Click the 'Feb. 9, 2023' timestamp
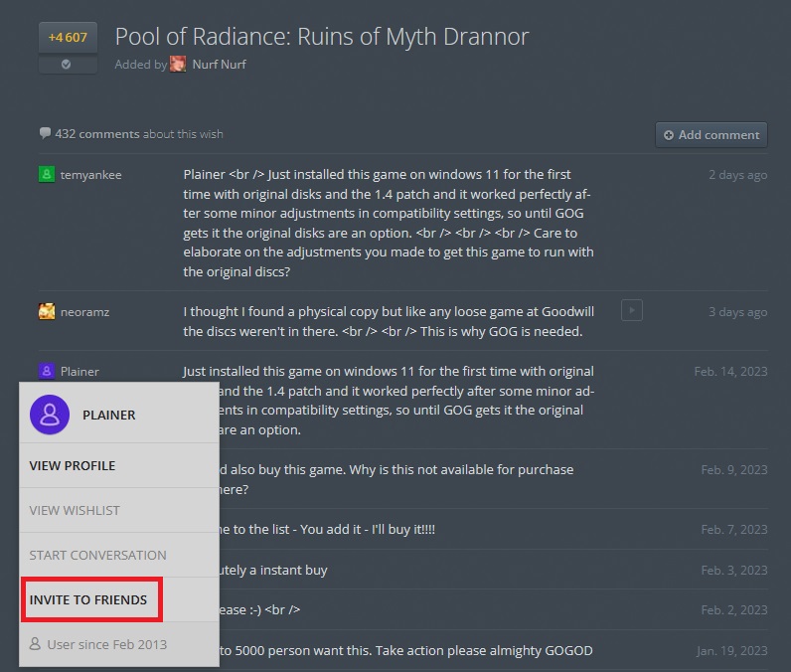The width and height of the screenshot is (791, 672). (734, 469)
